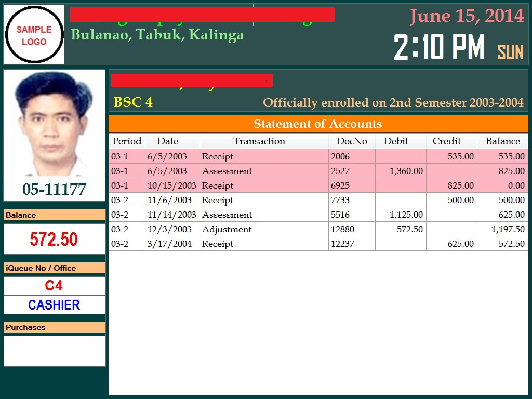Select the Adjustment transaction row
532x399 pixels.
pos(260,229)
